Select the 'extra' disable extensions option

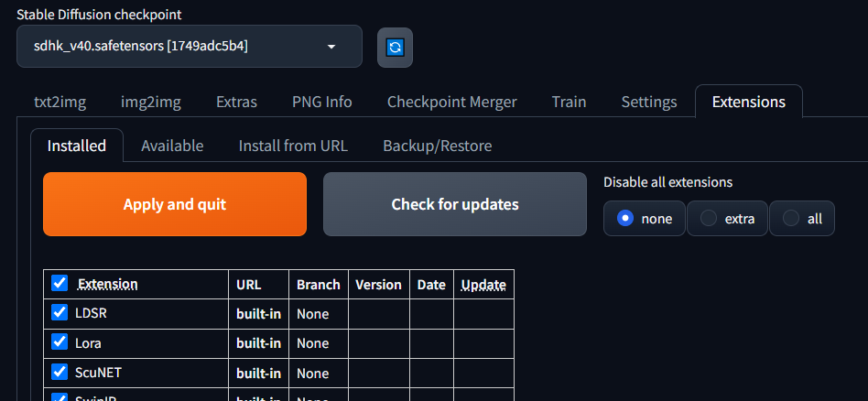(727, 219)
